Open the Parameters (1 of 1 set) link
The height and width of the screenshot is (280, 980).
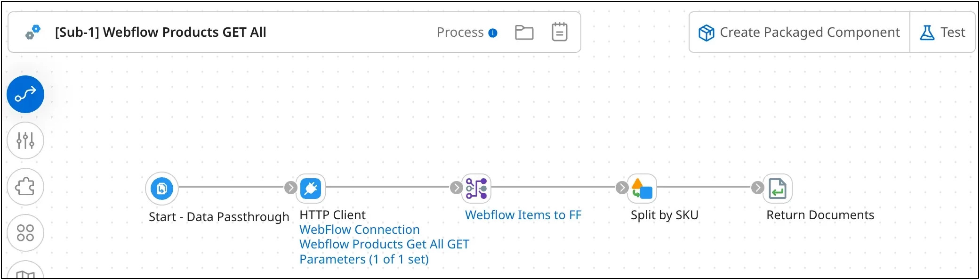point(364,259)
